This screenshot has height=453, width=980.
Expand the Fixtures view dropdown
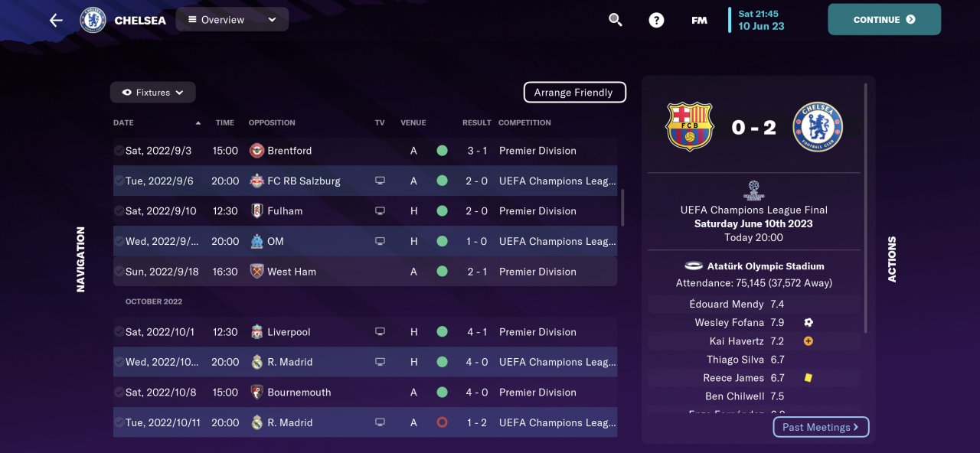click(153, 93)
